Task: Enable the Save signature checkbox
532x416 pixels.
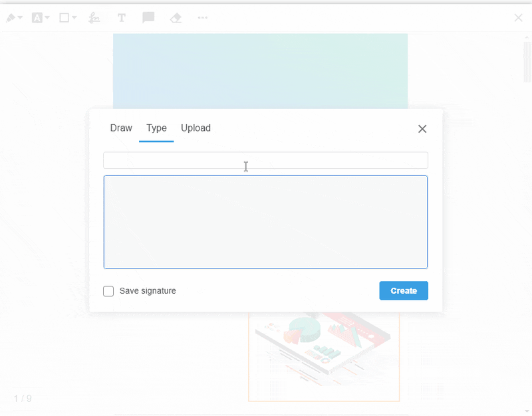Action: (108, 291)
